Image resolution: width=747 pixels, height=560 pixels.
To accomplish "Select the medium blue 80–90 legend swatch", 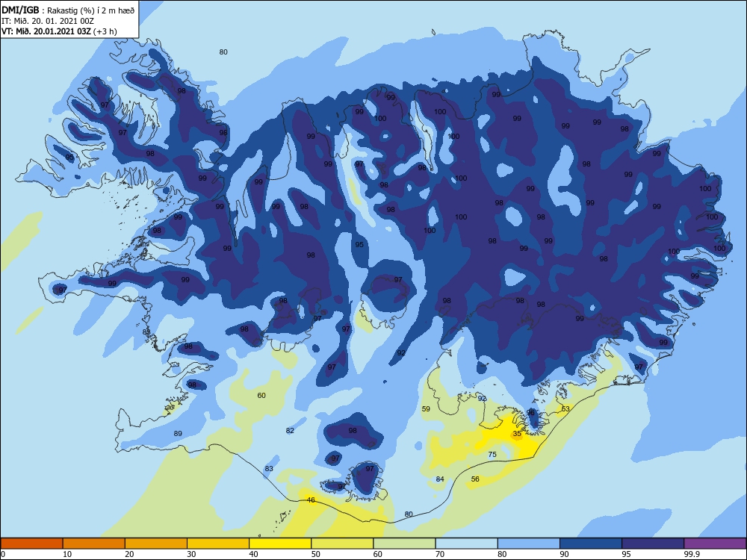I will coord(529,544).
